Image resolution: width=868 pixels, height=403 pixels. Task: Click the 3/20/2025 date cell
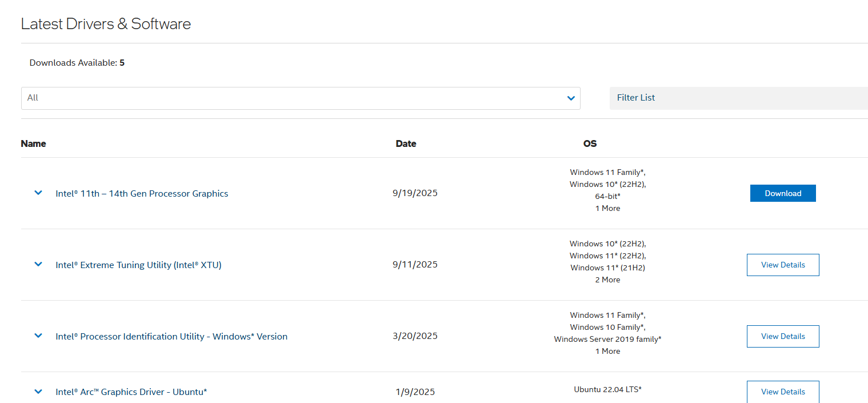[415, 336]
